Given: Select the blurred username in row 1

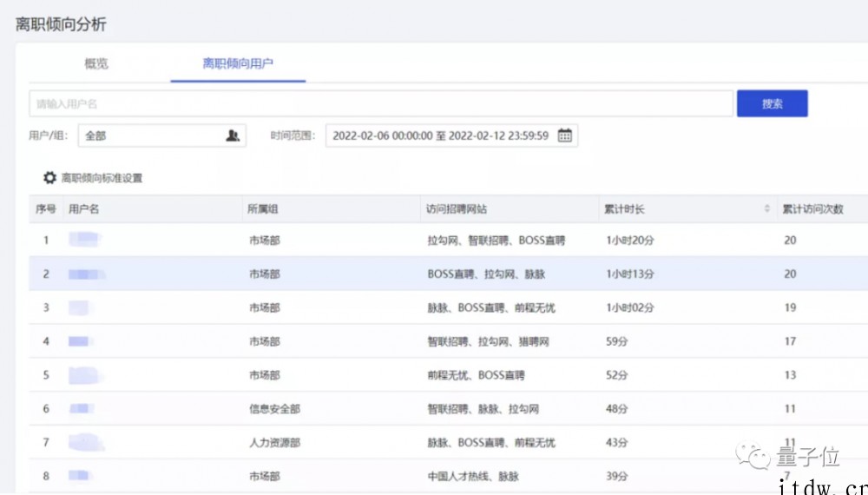Looking at the screenshot, I should tap(85, 240).
